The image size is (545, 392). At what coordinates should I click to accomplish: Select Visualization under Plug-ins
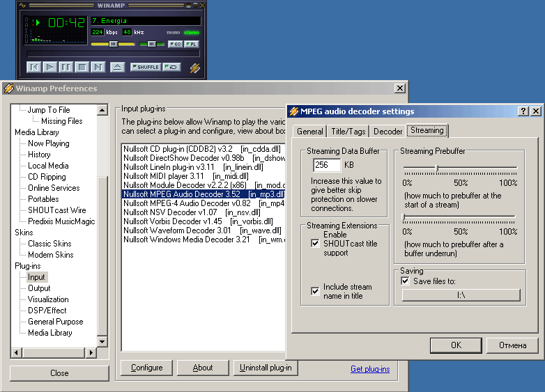coord(48,299)
